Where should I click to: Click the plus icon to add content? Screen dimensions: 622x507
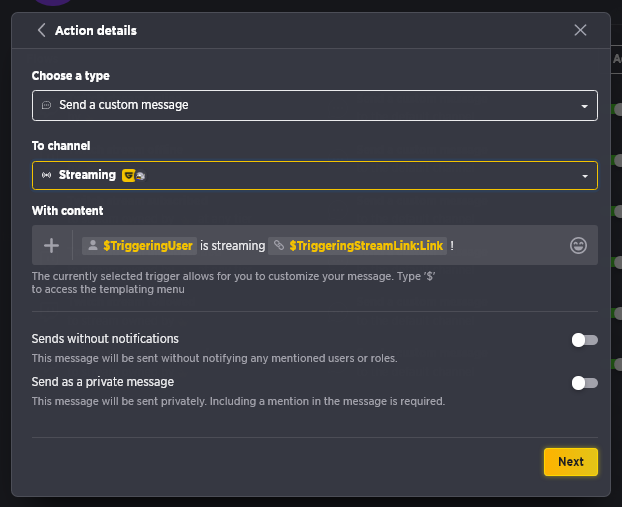(x=52, y=246)
